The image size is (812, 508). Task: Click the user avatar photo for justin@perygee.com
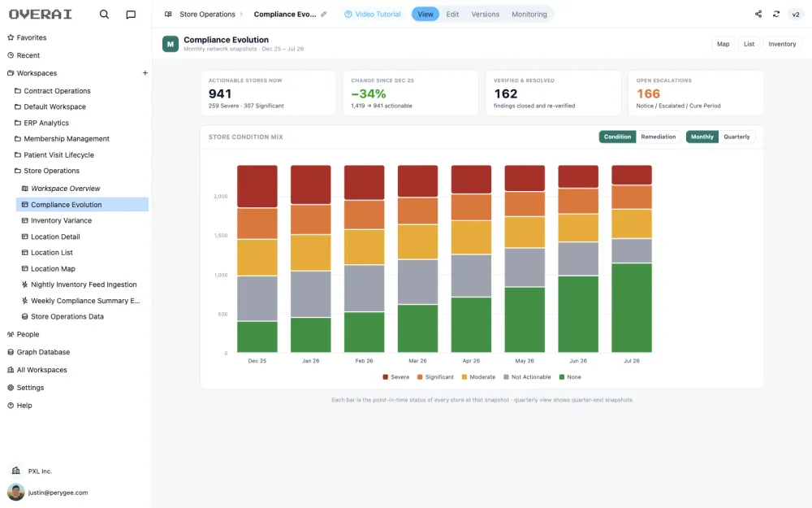[16, 492]
